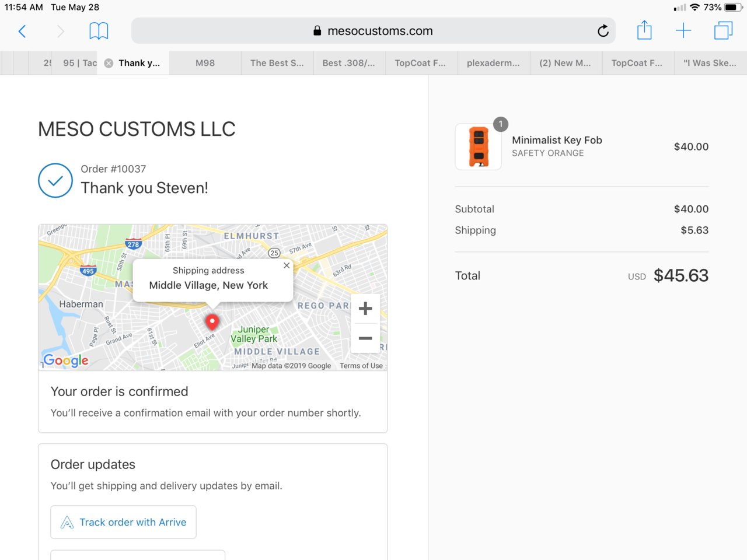The height and width of the screenshot is (560, 747).
Task: Reload the page with refresh icon
Action: 603,31
